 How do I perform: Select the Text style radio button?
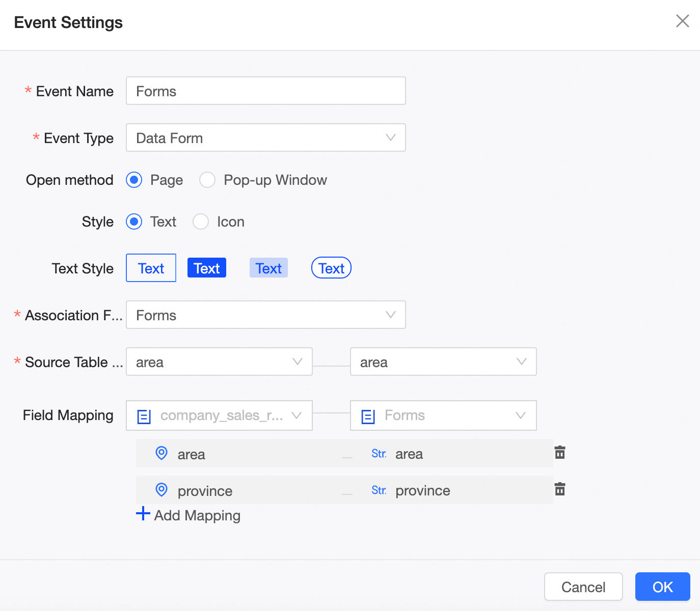(x=134, y=221)
